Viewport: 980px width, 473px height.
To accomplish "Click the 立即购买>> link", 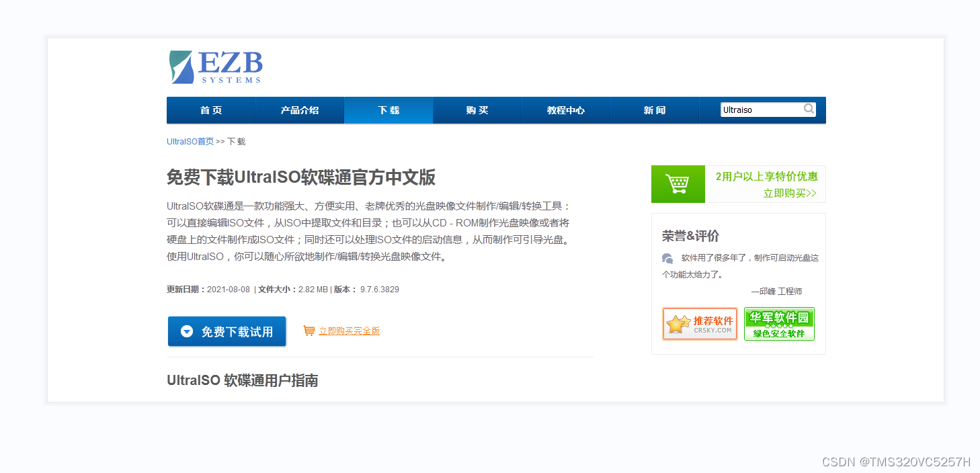I will tap(790, 193).
